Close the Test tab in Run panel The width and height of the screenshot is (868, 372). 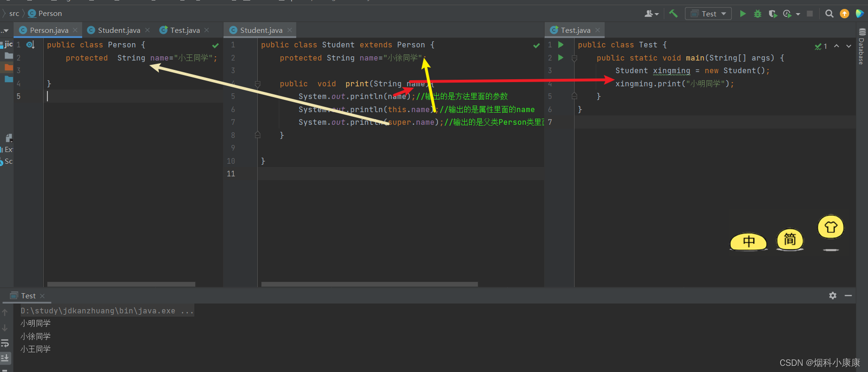42,296
